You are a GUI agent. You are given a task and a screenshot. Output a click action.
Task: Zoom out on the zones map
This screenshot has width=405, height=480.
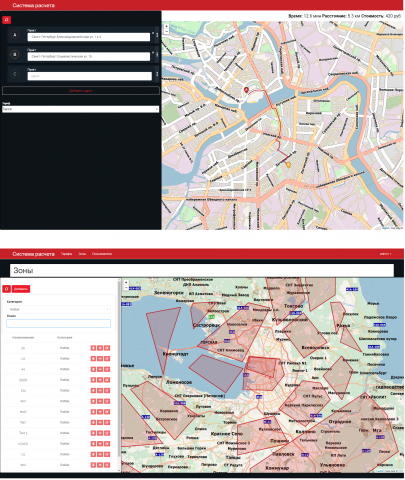[126, 287]
